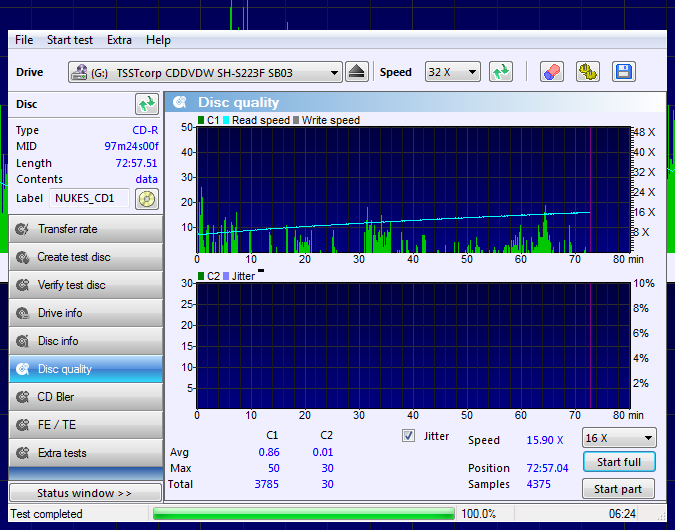
Task: Switch to the Transfer rate tab
Action: point(86,229)
